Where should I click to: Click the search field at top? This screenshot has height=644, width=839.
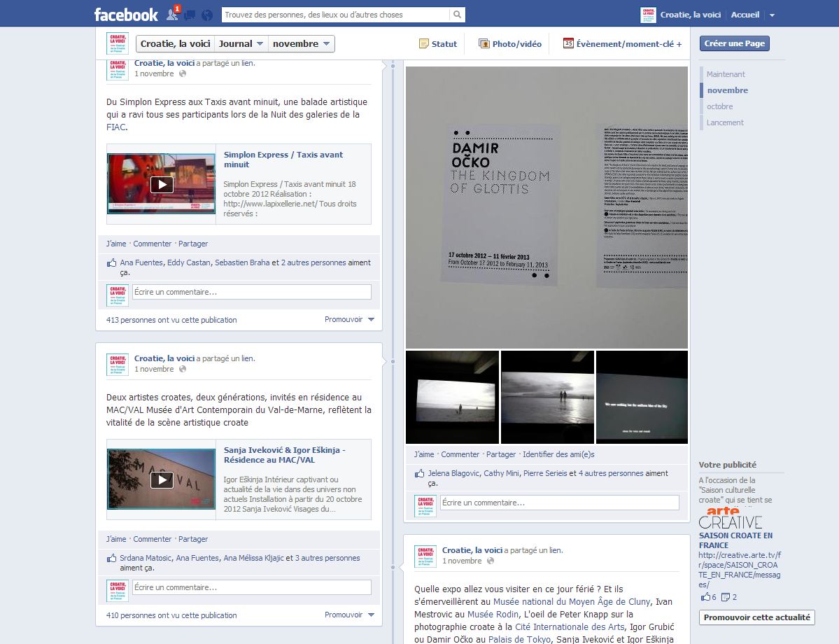pos(336,15)
